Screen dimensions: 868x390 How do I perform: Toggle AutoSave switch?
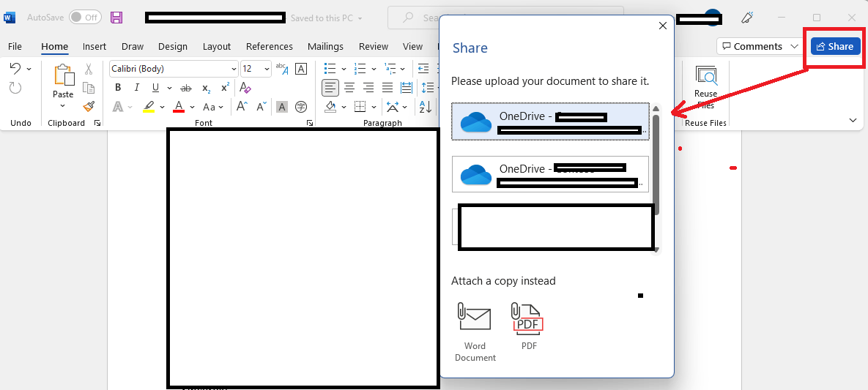tap(85, 18)
